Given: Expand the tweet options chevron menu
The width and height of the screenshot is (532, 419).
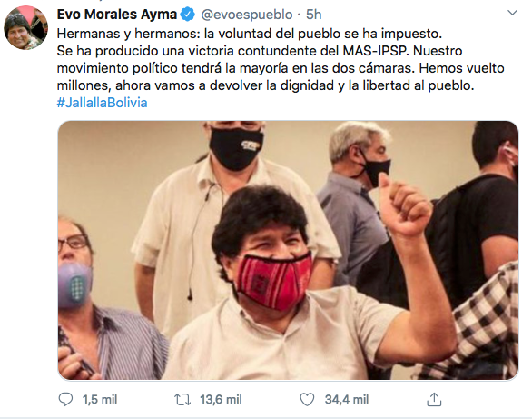Looking at the screenshot, I should coord(512,13).
